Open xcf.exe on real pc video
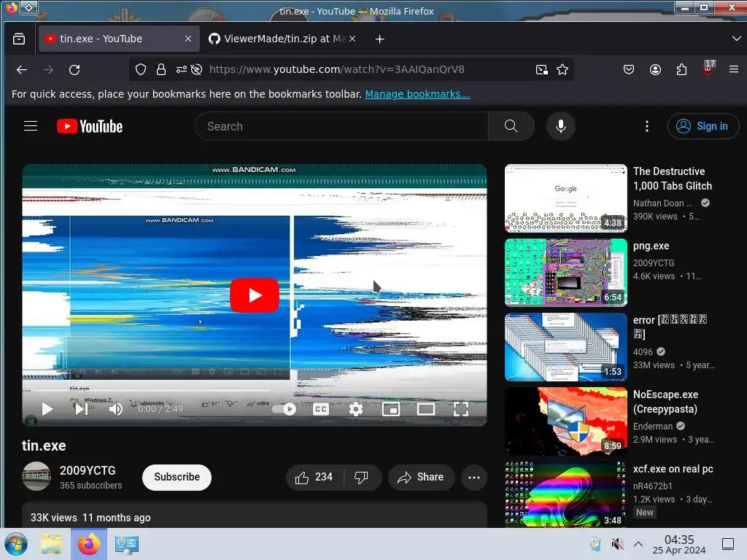 (x=566, y=495)
